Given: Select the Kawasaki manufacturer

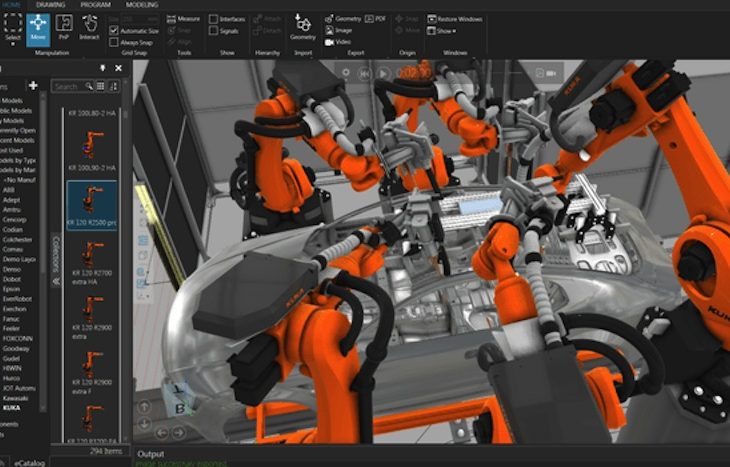Looking at the screenshot, I should coord(15,398).
